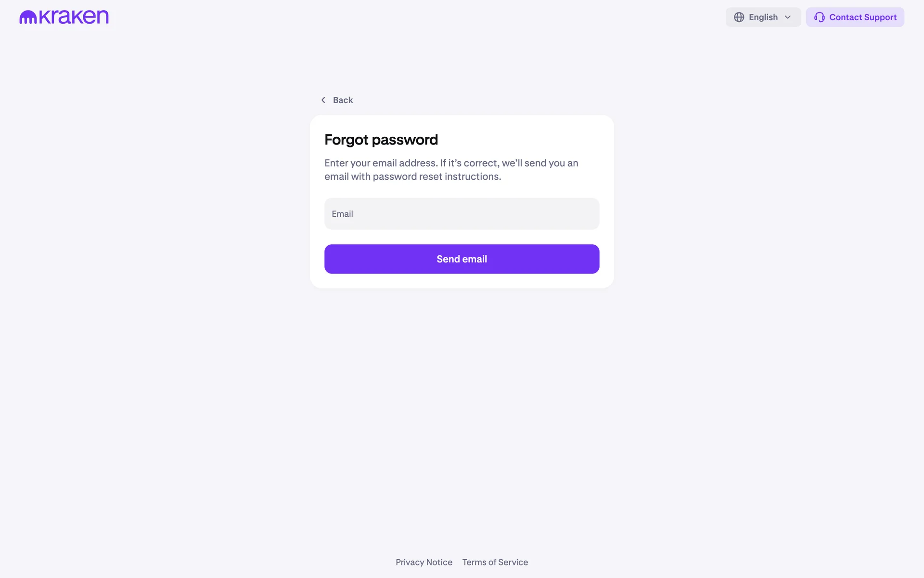This screenshot has width=924, height=578.
Task: Click the 'Contact Support' label text
Action: (x=862, y=17)
